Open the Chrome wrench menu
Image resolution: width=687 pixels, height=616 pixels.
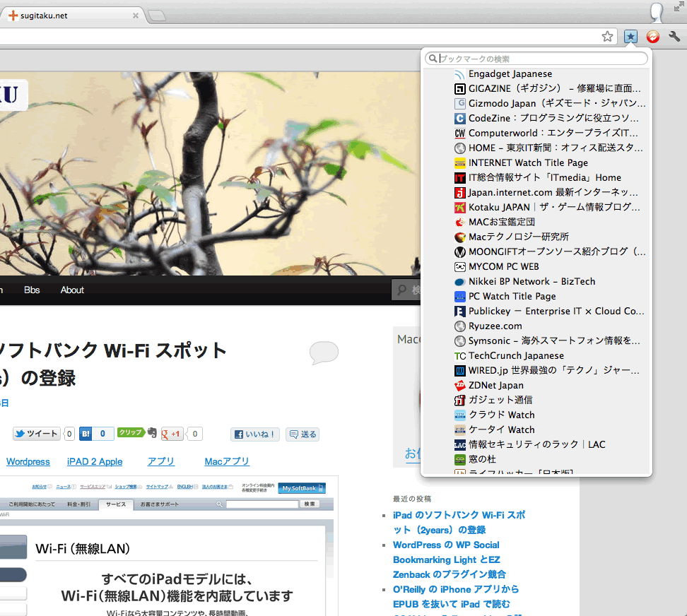coord(675,36)
